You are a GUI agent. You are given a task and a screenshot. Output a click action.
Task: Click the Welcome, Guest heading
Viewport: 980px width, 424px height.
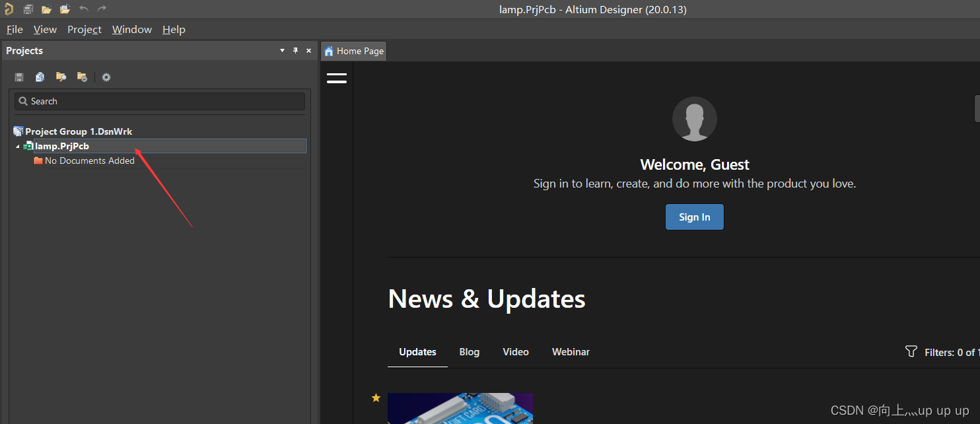point(695,164)
